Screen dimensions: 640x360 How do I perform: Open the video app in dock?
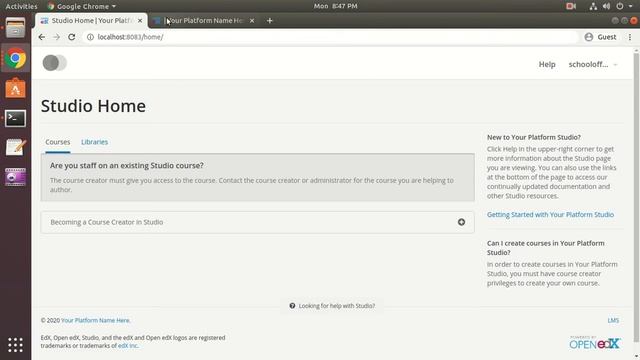pyautogui.click(x=16, y=177)
